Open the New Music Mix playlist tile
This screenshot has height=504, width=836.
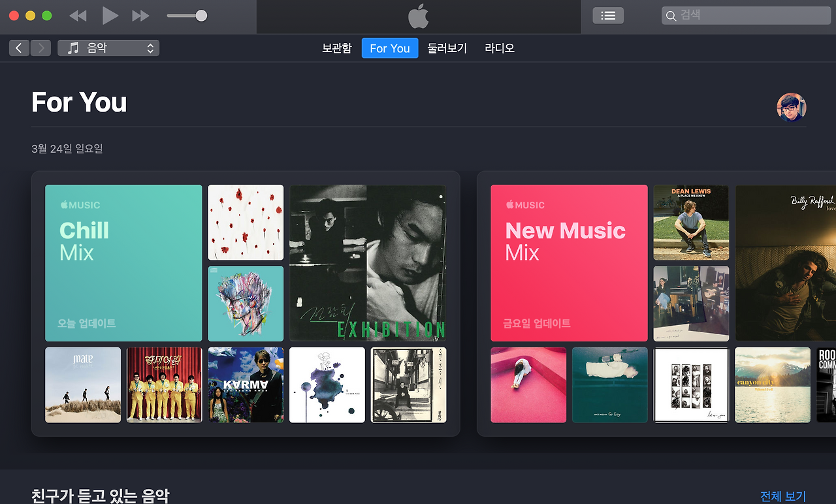[569, 263]
